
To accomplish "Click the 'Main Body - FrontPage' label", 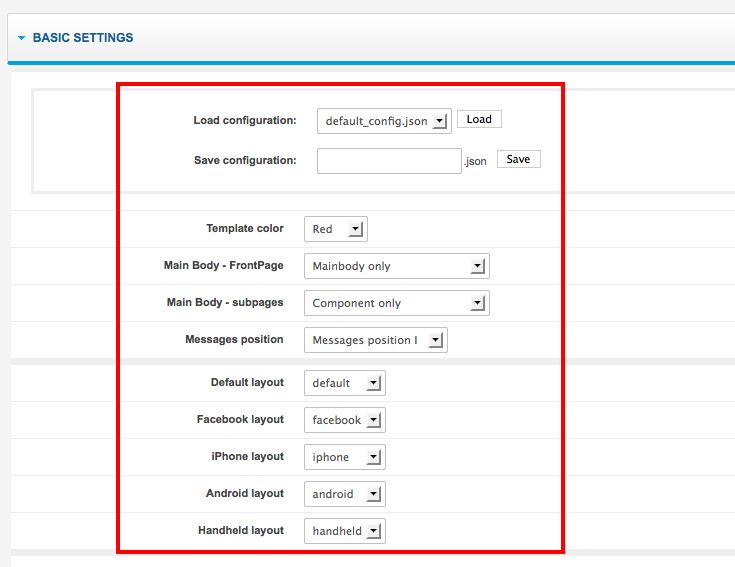I will click(224, 265).
